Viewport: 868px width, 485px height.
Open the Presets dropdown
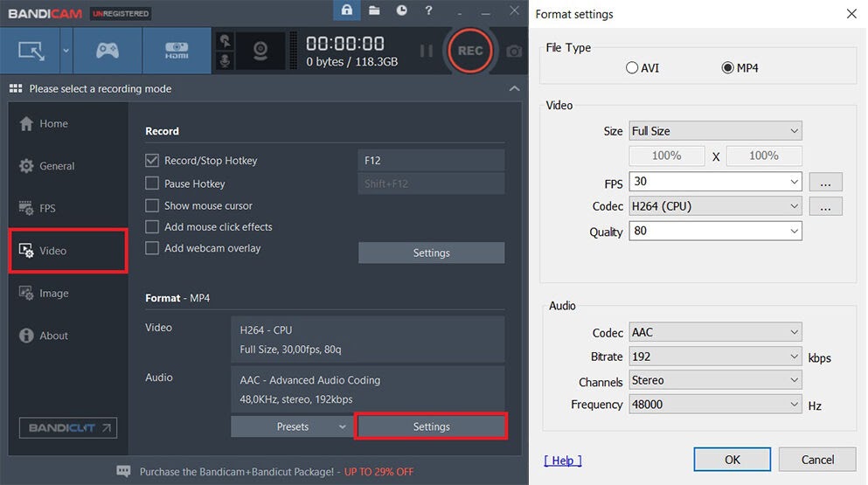pyautogui.click(x=292, y=426)
